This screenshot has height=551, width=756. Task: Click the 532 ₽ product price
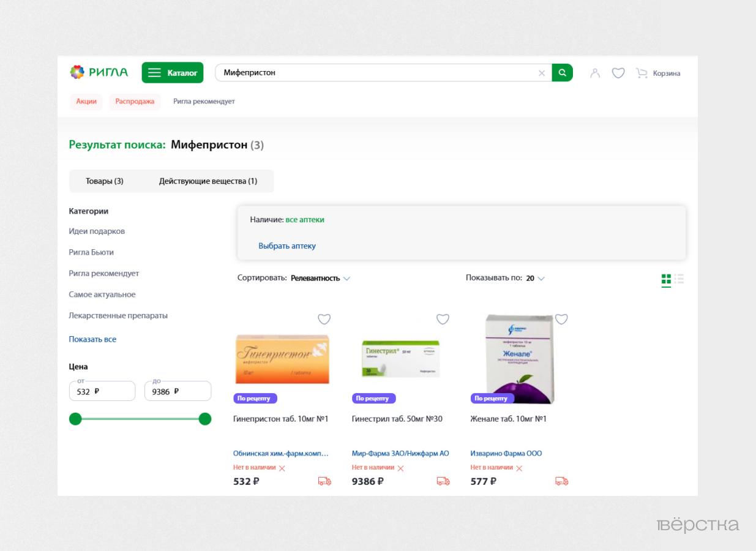[x=246, y=481]
